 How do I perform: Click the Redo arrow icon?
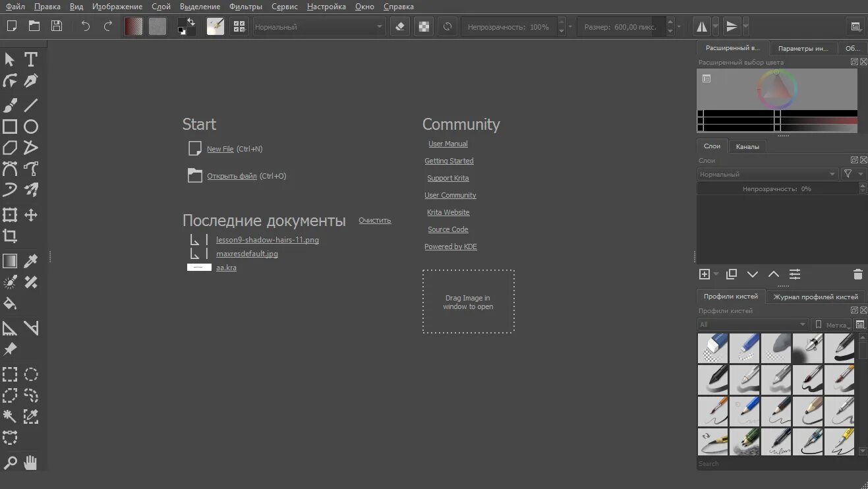(x=108, y=26)
